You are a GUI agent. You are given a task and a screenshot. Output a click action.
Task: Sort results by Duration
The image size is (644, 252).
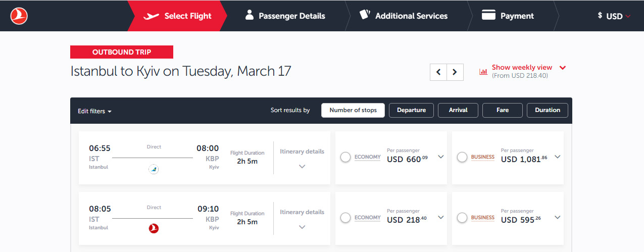(548, 110)
